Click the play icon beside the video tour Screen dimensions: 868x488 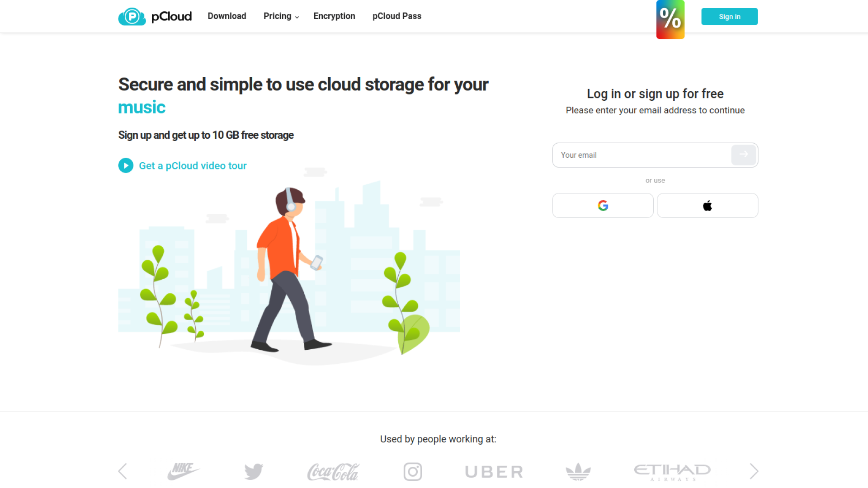click(125, 165)
